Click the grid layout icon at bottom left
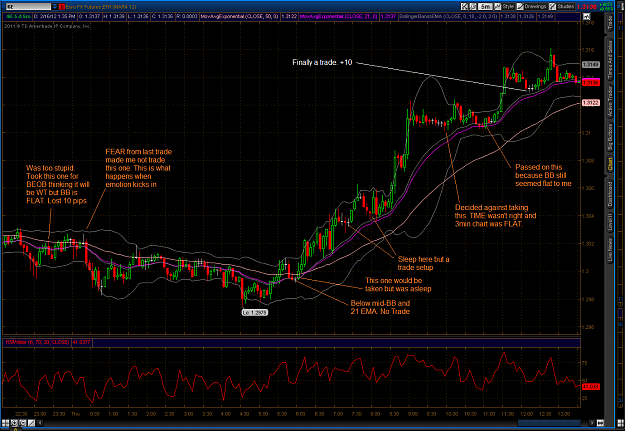This screenshot has width=625, height=431. point(6,423)
